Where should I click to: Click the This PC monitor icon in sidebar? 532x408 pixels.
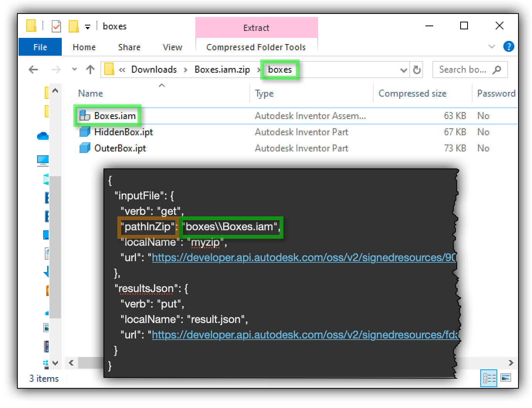43,161
